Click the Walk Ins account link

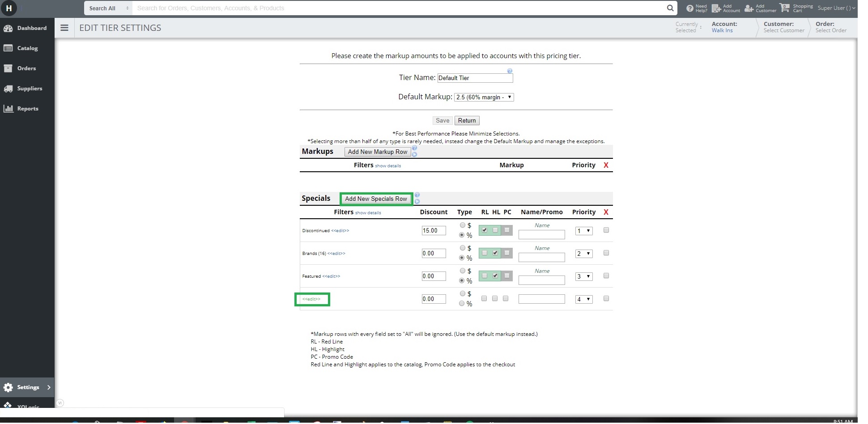coord(722,30)
